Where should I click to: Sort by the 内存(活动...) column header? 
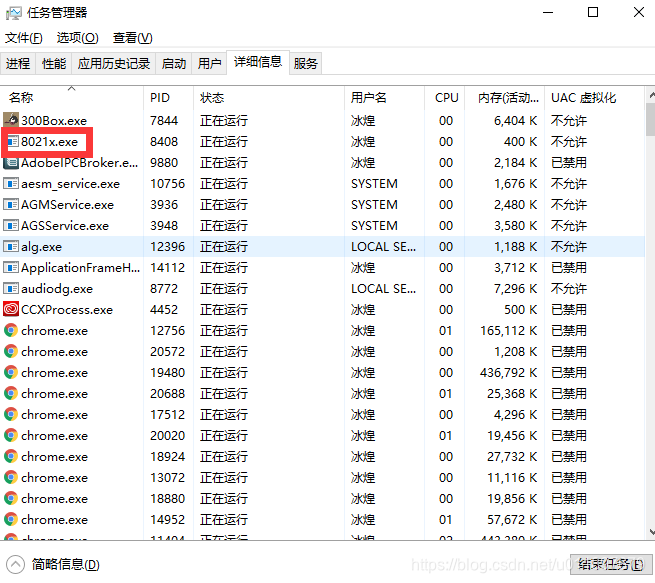(x=505, y=98)
